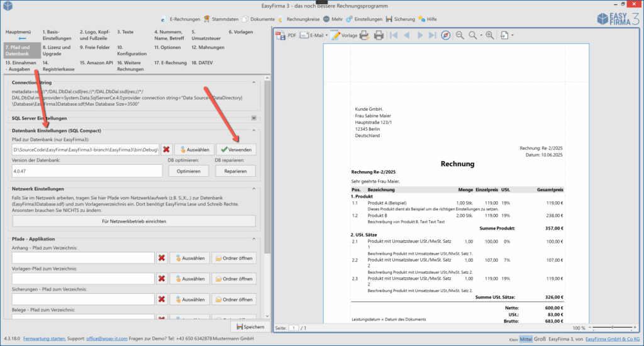Click Auswählen for the Anhang path
The width and height of the screenshot is (644, 346).
(x=190, y=258)
